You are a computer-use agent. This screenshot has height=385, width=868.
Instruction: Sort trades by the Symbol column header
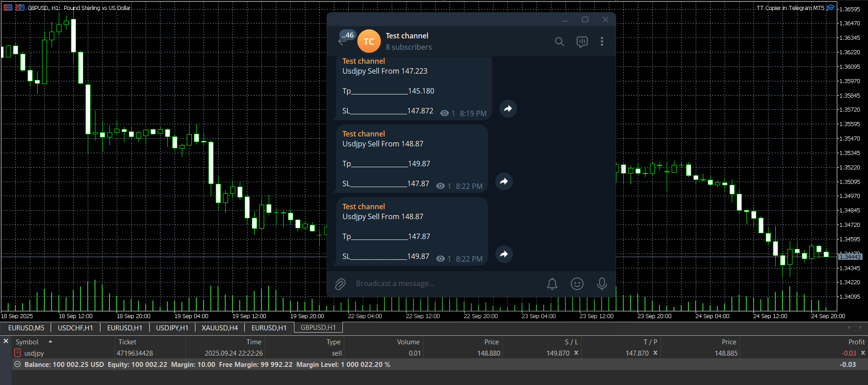click(27, 342)
